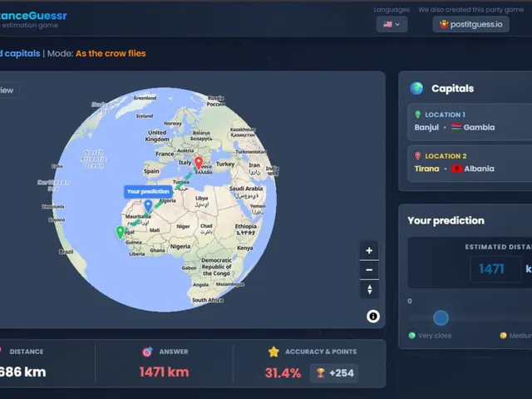Click the map zoom in plus icon
532x399 pixels.
pyautogui.click(x=369, y=251)
